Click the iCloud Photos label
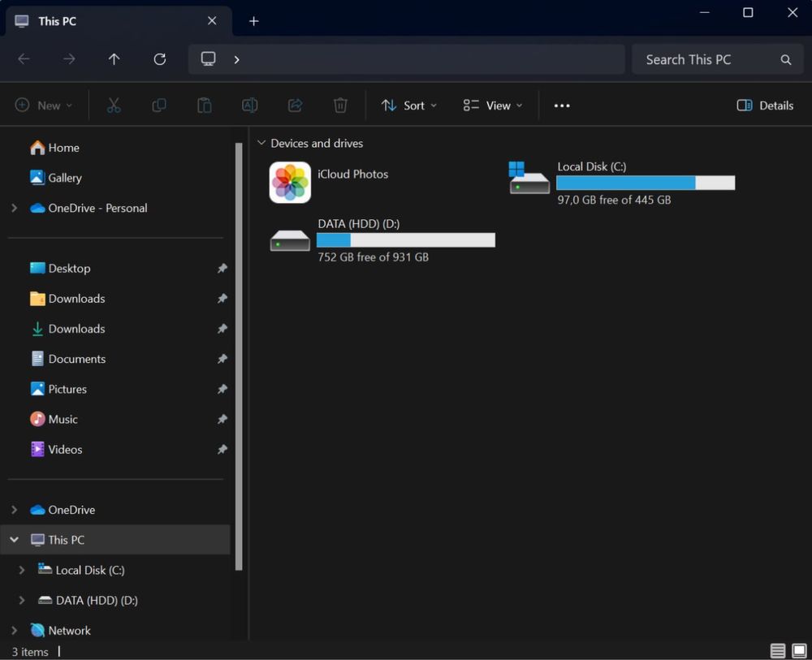 pyautogui.click(x=352, y=174)
